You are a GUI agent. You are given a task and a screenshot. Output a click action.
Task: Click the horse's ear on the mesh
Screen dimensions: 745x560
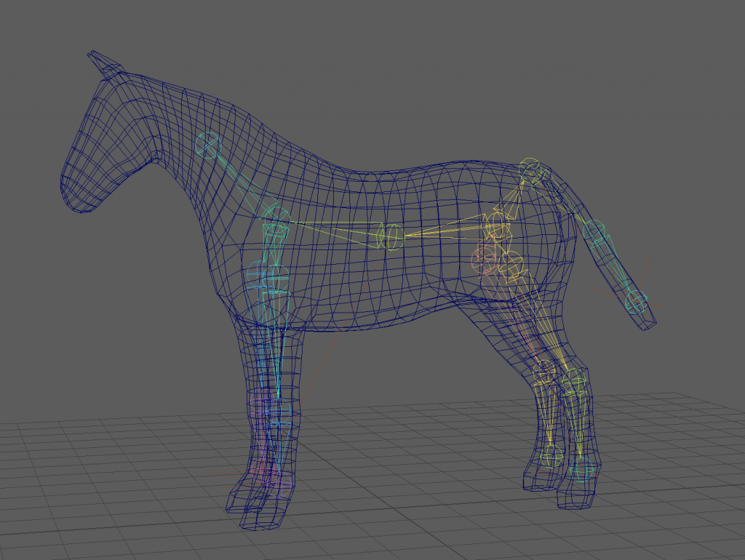pyautogui.click(x=103, y=64)
